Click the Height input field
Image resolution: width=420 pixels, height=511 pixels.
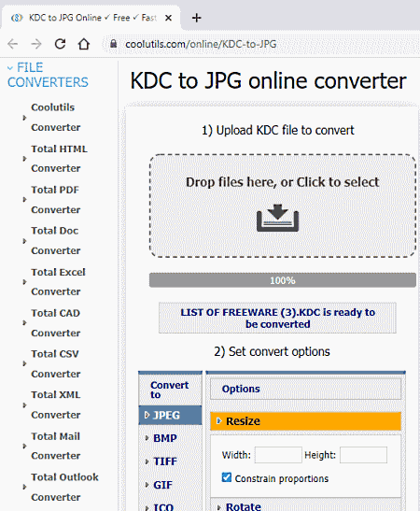[363, 455]
